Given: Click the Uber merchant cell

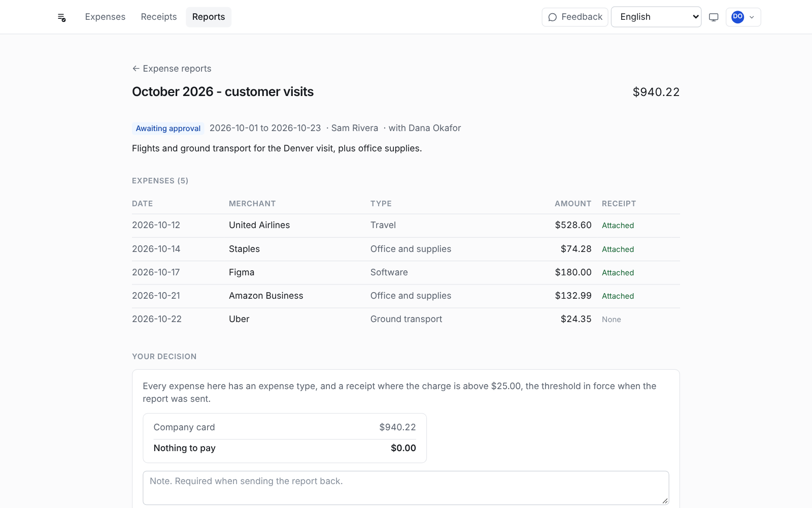Looking at the screenshot, I should [239, 319].
